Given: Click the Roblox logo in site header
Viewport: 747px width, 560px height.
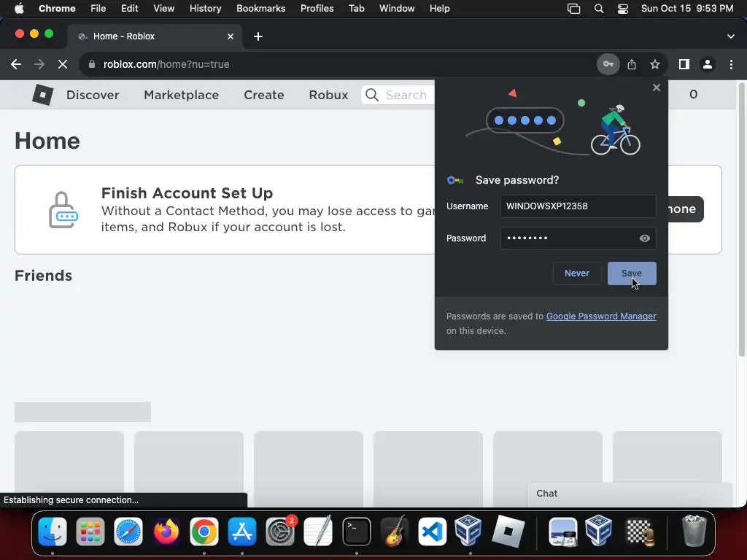Looking at the screenshot, I should [42, 94].
